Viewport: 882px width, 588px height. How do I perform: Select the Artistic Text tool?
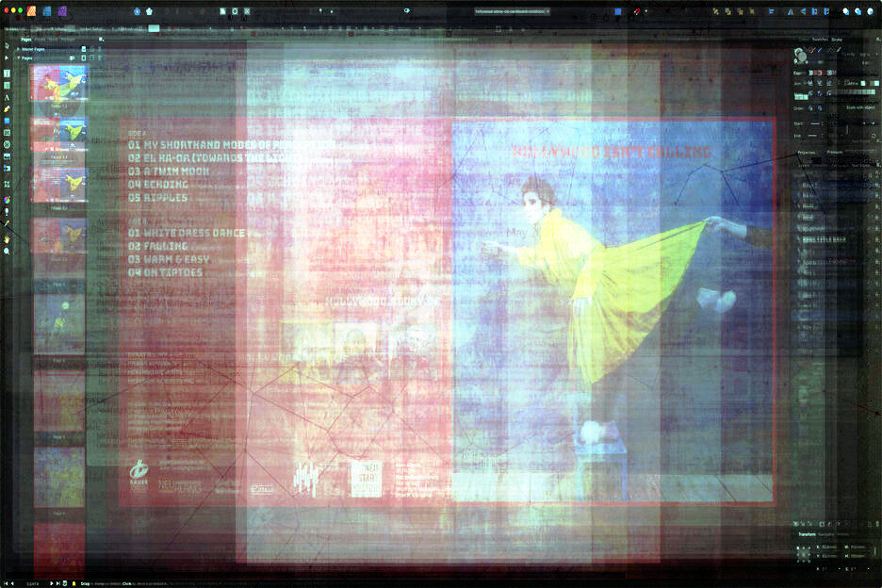[x=7, y=97]
